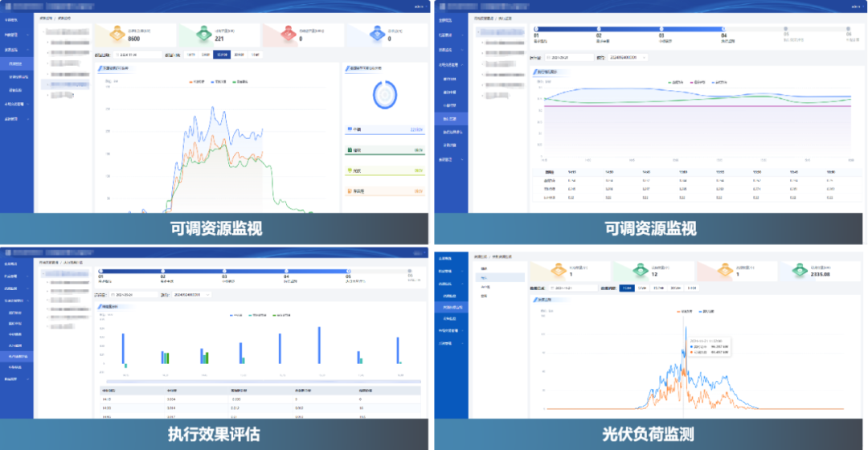Click the yellow stat icon beside 8600
868x450 pixels.
117,35
